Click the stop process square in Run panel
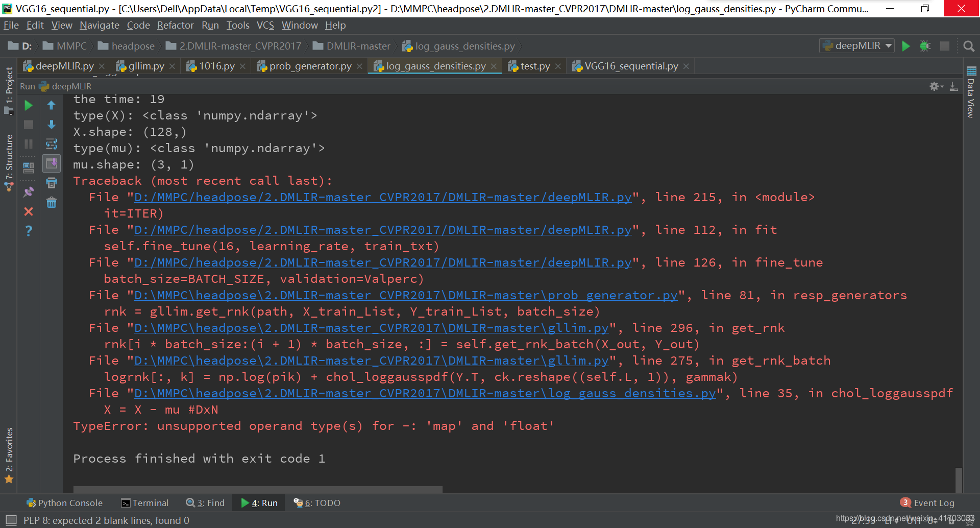 coord(29,125)
